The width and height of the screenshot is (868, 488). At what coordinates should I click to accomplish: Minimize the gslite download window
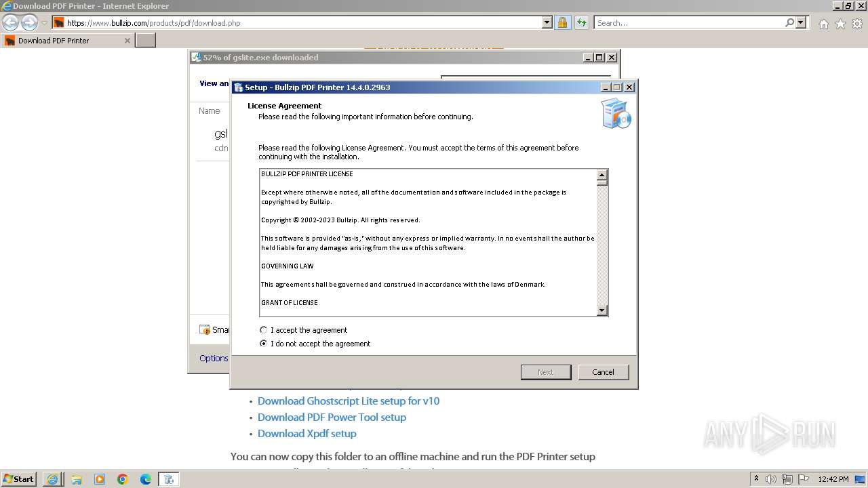coord(588,58)
